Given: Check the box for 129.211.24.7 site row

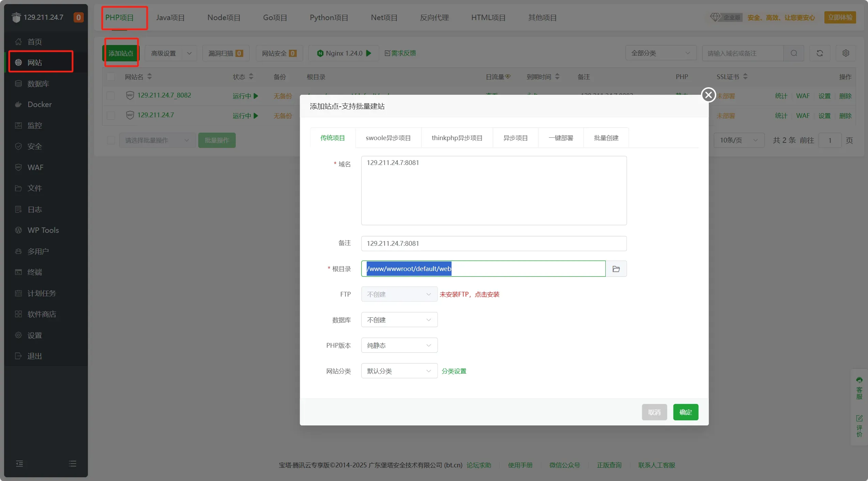Looking at the screenshot, I should (111, 116).
